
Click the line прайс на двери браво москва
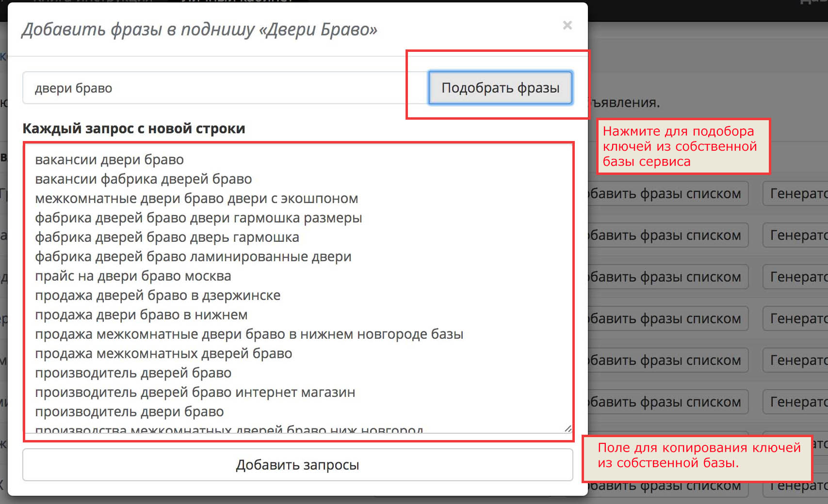(133, 276)
